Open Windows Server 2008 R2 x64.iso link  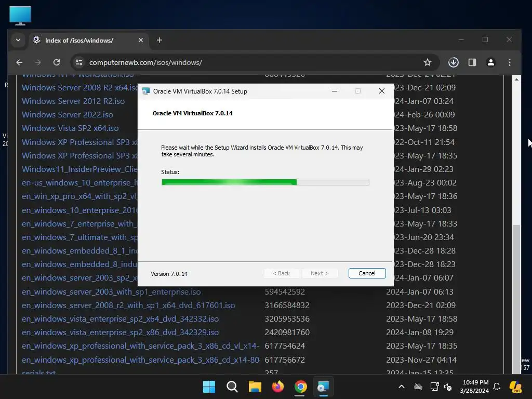(x=79, y=87)
